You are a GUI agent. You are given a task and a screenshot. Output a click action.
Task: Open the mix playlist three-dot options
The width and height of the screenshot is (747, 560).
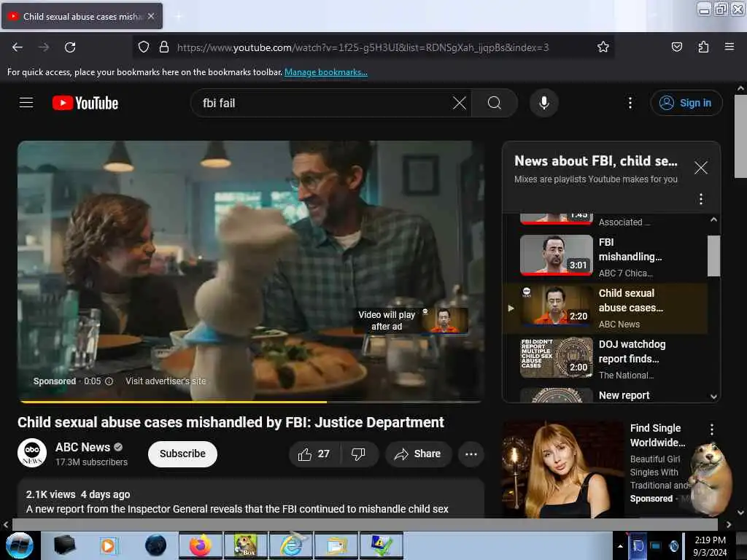700,199
